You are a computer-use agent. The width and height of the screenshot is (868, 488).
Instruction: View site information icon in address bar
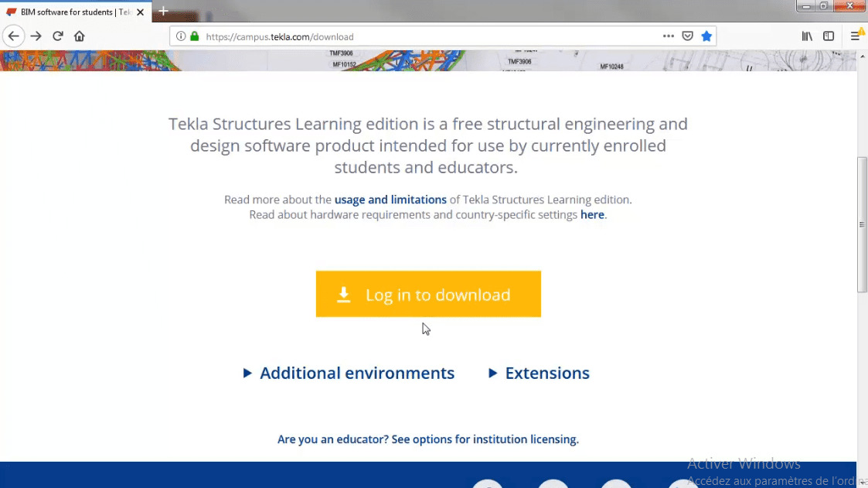[181, 36]
